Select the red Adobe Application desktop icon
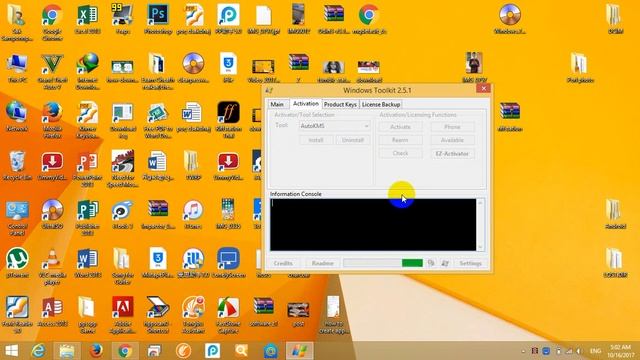Screen dimensions: 640x360 click(122, 315)
